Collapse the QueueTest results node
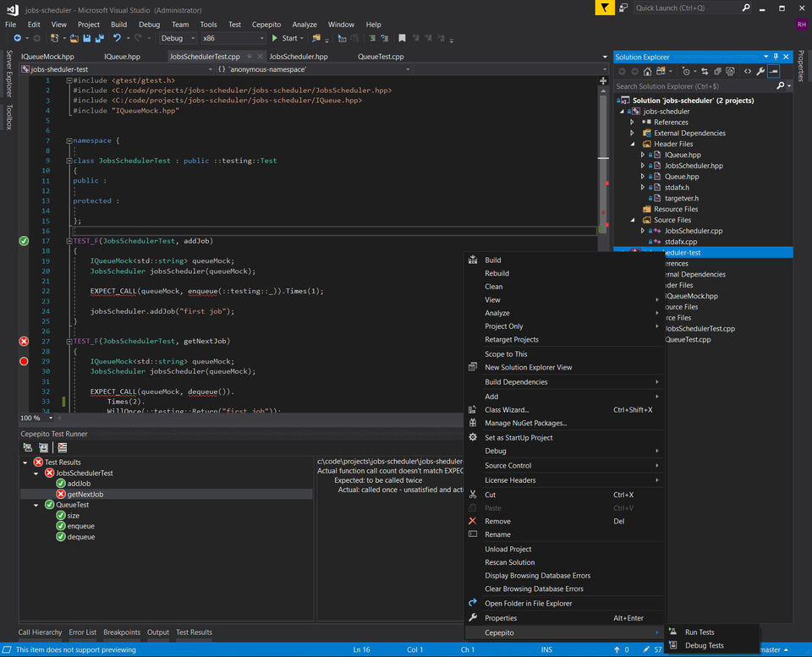Screen dimensions: 812x657 pos(36,505)
